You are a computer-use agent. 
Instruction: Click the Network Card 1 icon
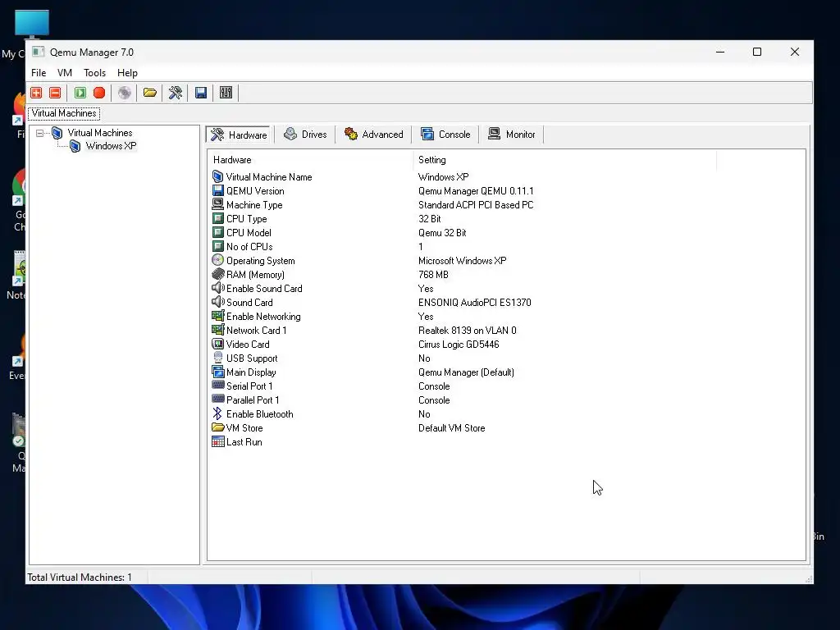[x=217, y=330]
